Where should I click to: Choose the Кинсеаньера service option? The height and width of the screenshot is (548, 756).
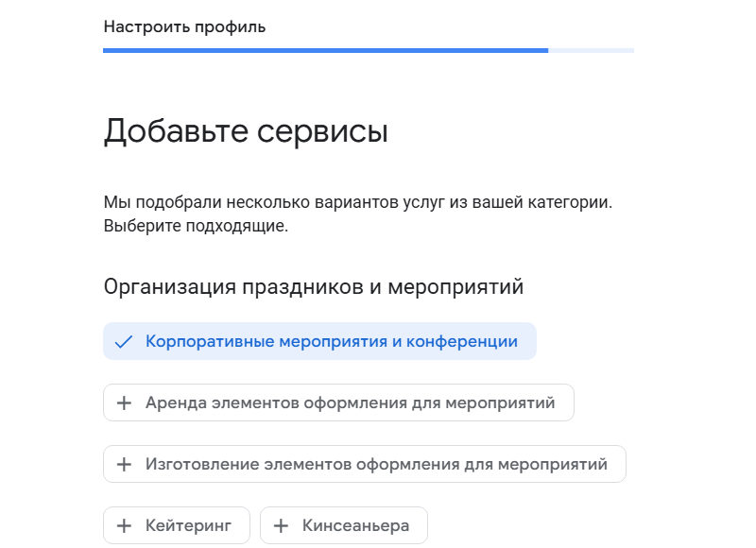click(x=344, y=525)
